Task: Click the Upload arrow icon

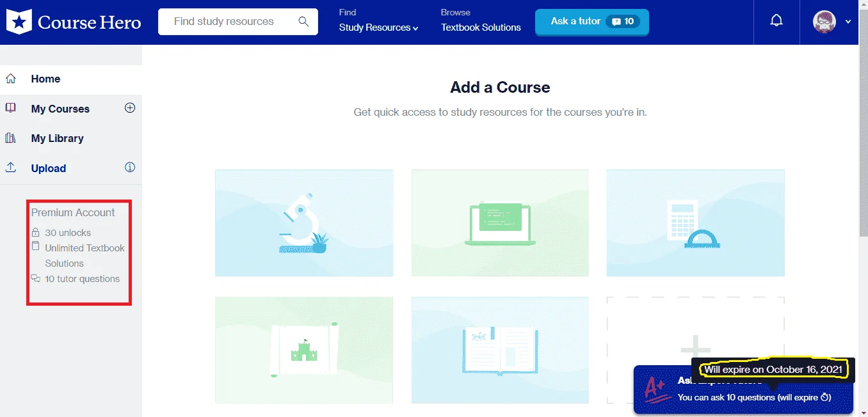Action: 11,168
